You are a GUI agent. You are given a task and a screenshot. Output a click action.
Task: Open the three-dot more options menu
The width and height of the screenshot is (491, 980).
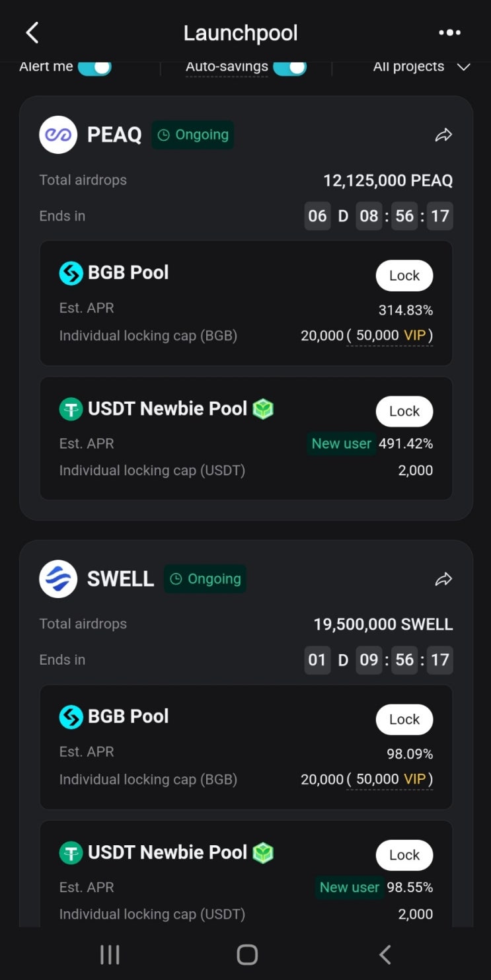[x=449, y=32]
